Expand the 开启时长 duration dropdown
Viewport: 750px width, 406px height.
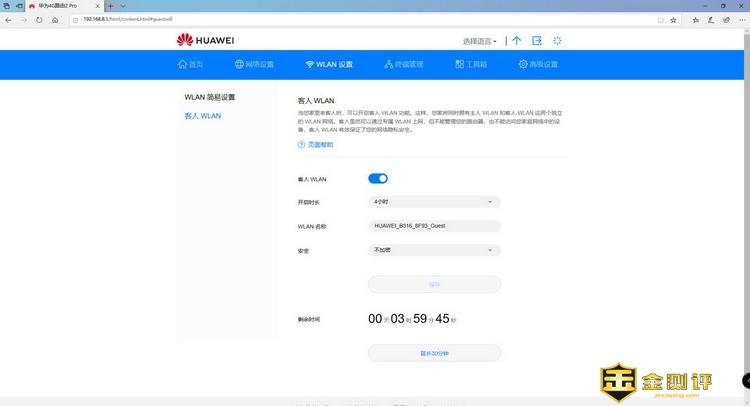(x=434, y=202)
